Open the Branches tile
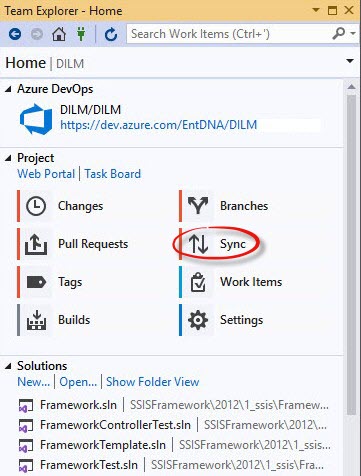361x476 pixels. coord(224,206)
